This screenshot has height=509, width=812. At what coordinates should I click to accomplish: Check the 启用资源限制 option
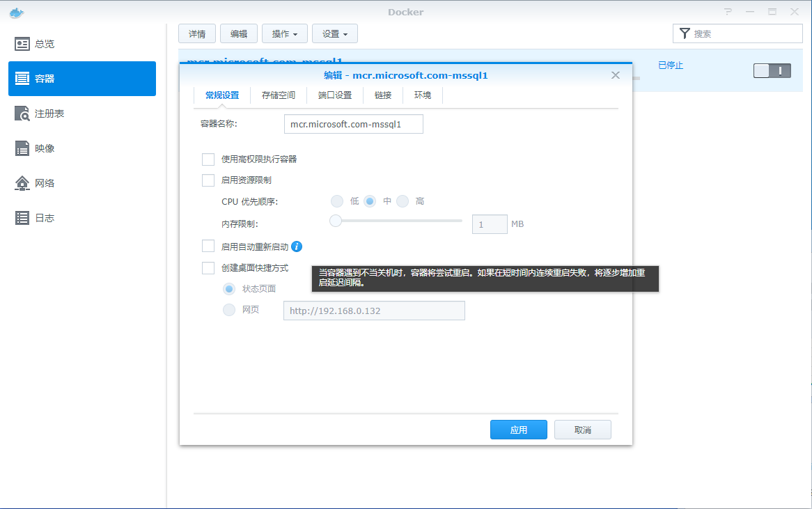click(208, 180)
